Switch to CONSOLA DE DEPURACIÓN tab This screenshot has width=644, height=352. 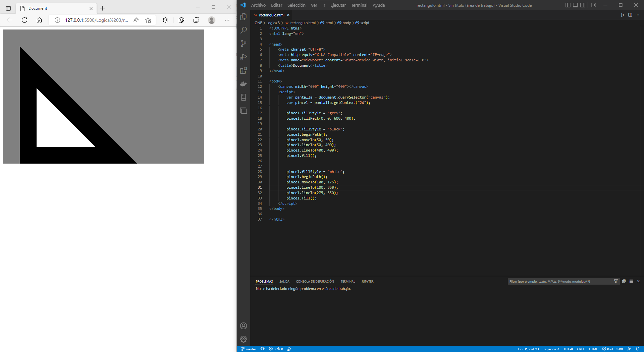315,282
